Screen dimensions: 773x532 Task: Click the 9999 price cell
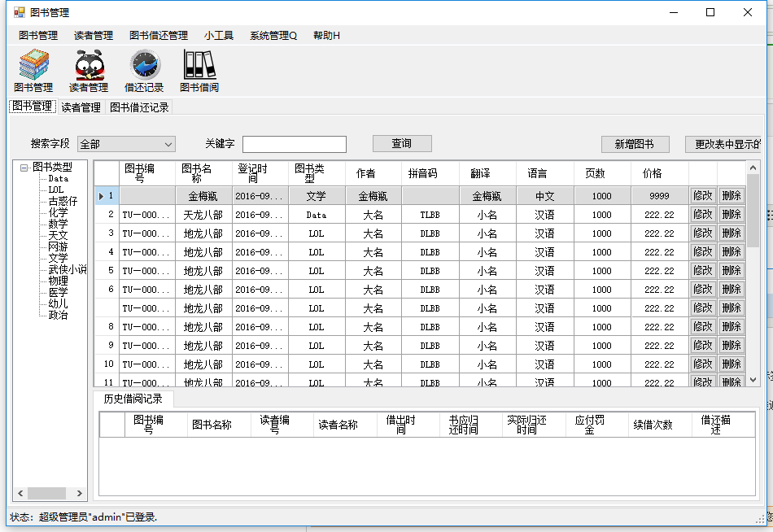tap(660, 196)
